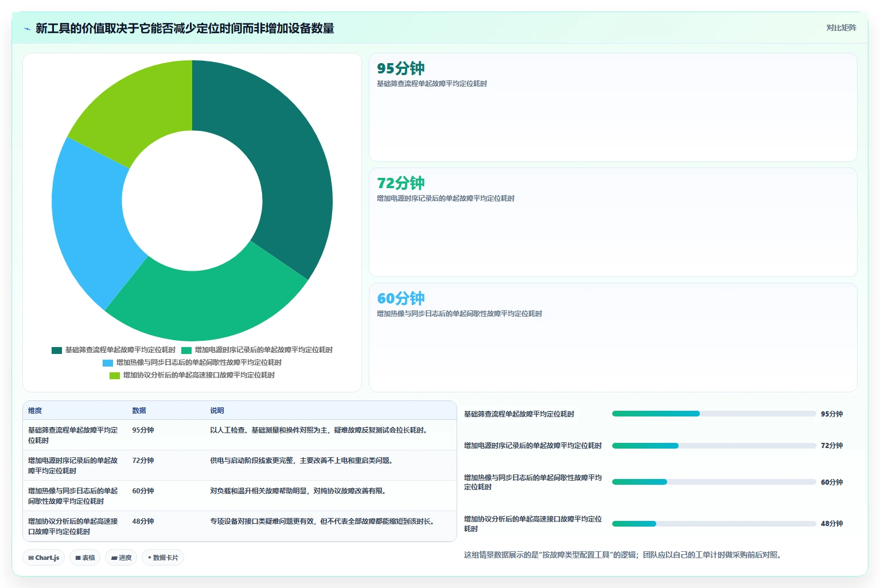Click table cell 60分钟
The image size is (880, 588).
143,491
